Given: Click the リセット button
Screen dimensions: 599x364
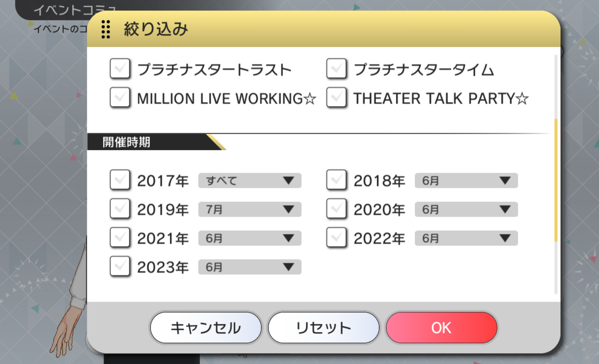Looking at the screenshot, I should pyautogui.click(x=323, y=328).
